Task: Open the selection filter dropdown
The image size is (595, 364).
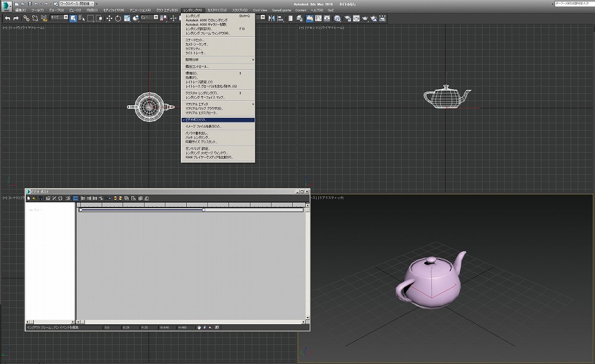Action: click(x=59, y=17)
